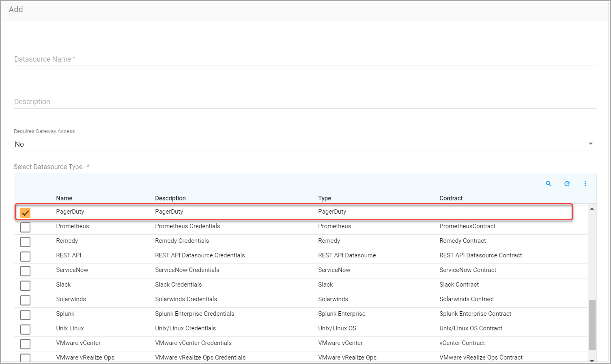Click Unix/Linux Credentials description
Screen dimensions: 611x364
[x=185, y=328]
